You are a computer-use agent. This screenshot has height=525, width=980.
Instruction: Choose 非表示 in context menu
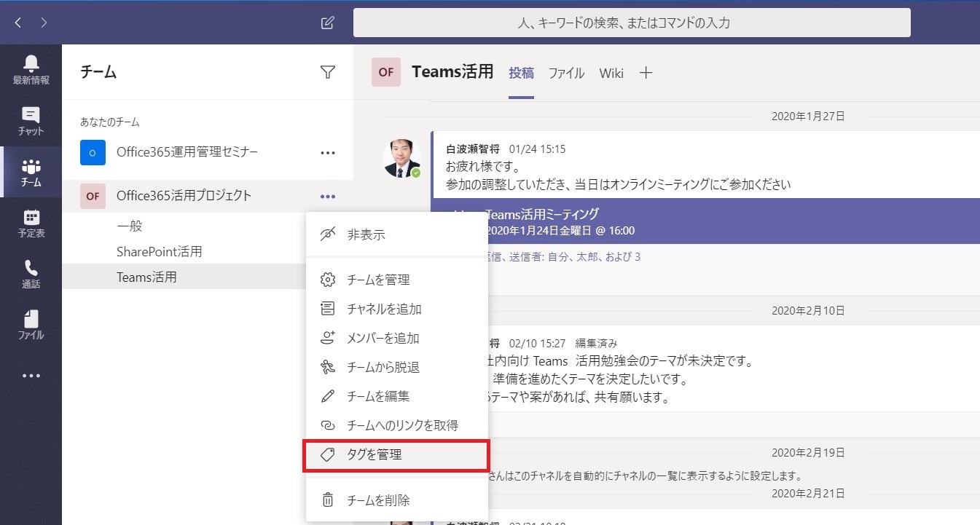pyautogui.click(x=397, y=234)
